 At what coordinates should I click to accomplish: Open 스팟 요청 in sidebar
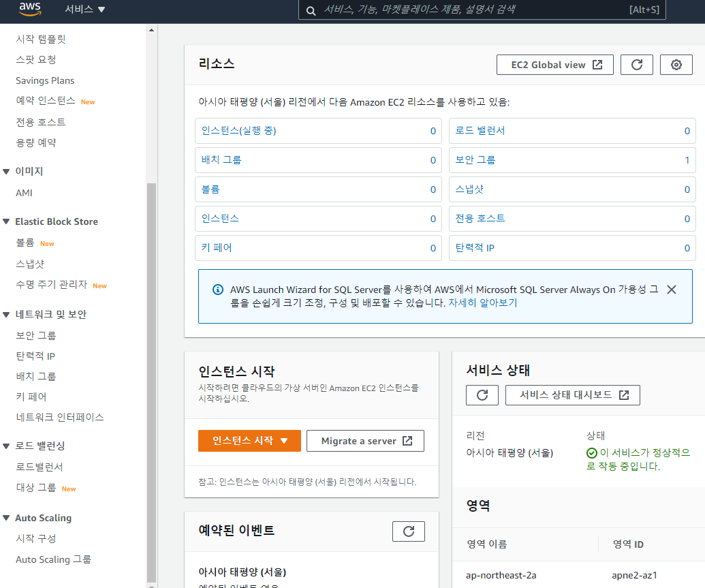36,59
